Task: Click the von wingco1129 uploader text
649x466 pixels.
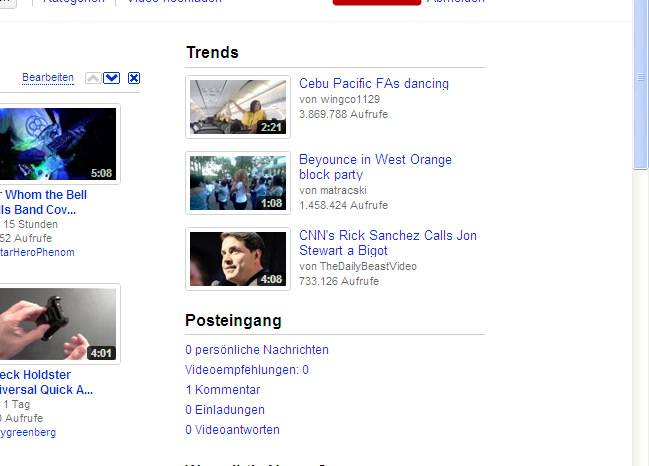Action: 339,99
